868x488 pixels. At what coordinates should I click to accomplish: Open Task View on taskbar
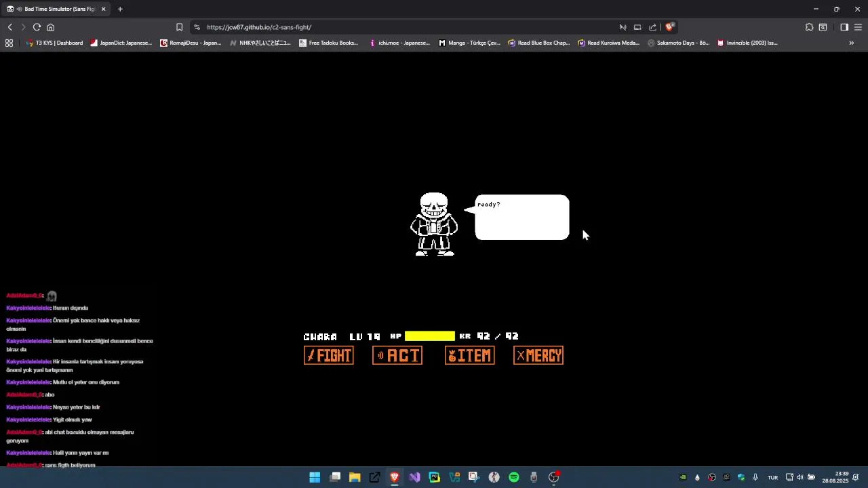click(335, 477)
